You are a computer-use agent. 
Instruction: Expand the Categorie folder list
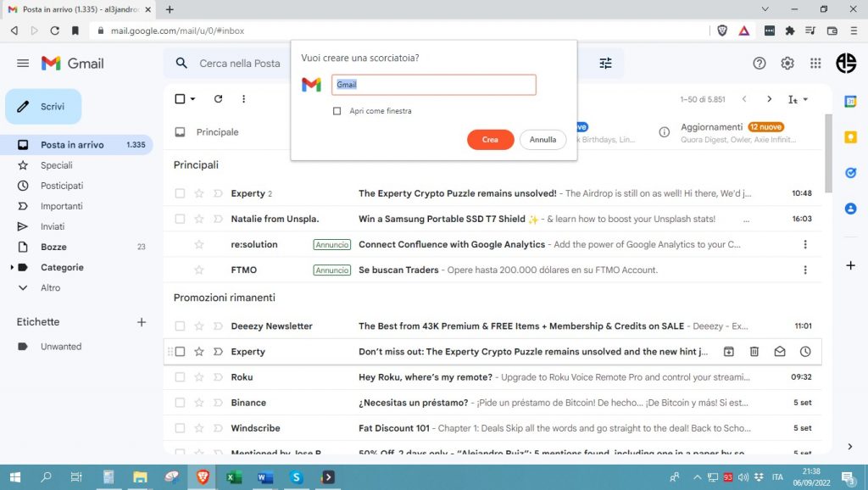12,268
